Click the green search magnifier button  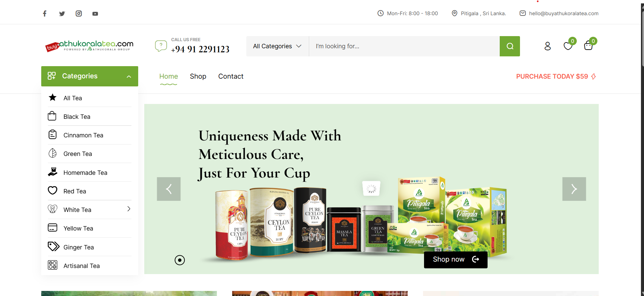tap(510, 46)
